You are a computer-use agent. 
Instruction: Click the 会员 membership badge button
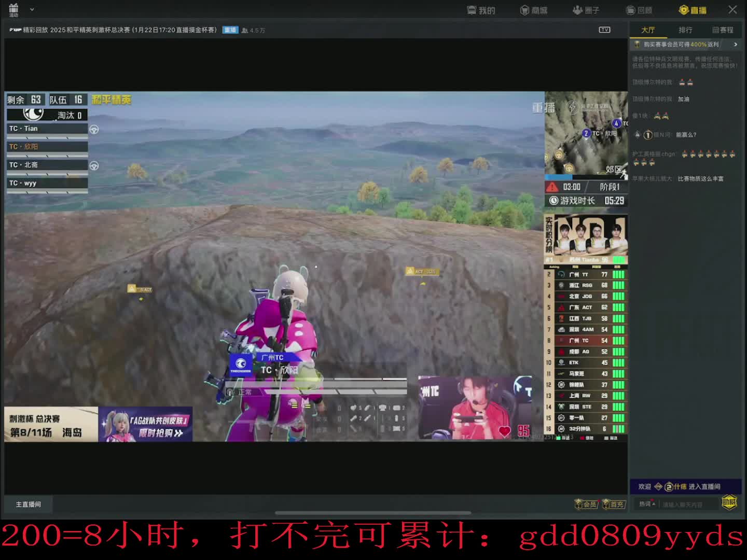tap(586, 504)
